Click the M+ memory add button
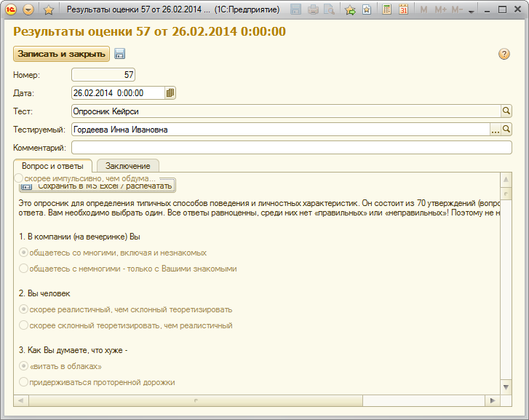 pos(441,9)
